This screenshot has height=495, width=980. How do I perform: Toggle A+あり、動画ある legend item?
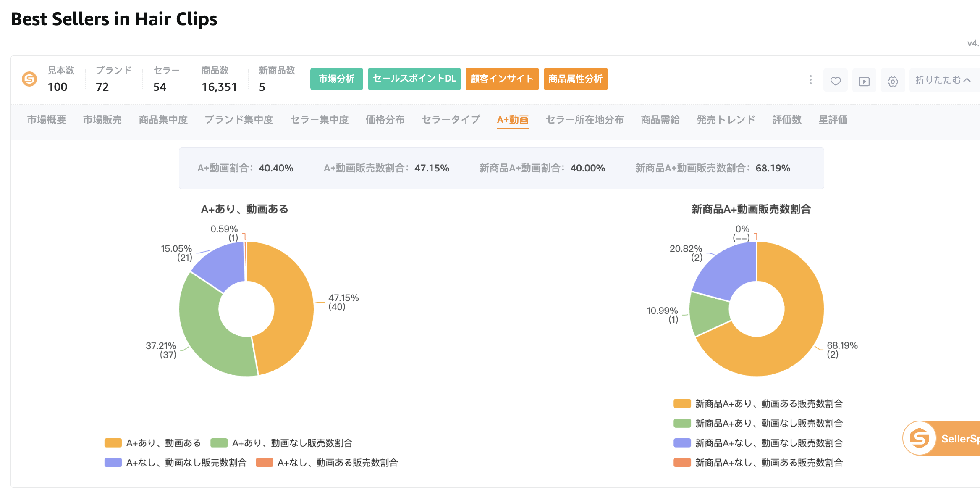pyautogui.click(x=152, y=443)
